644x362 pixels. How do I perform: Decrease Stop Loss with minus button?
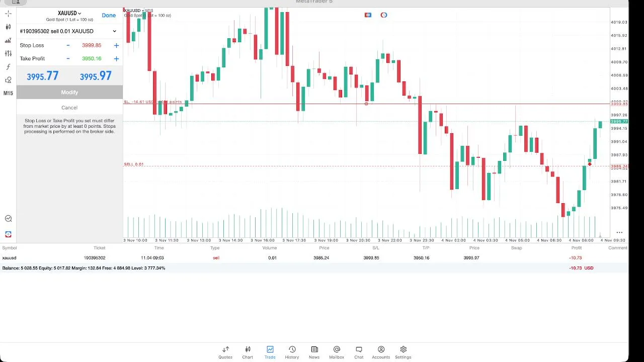pyautogui.click(x=68, y=45)
